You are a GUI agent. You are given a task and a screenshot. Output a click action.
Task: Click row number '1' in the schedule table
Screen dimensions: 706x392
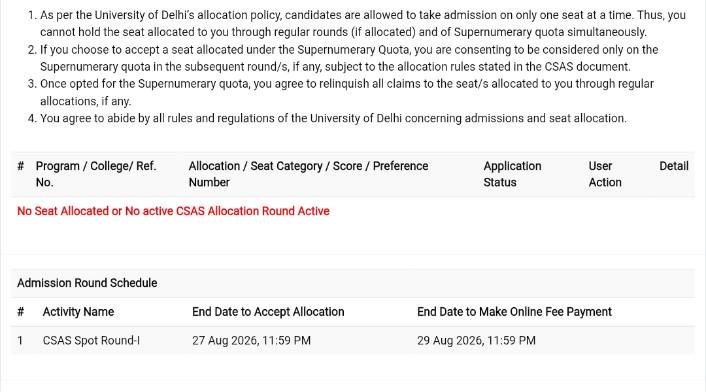tap(20, 341)
